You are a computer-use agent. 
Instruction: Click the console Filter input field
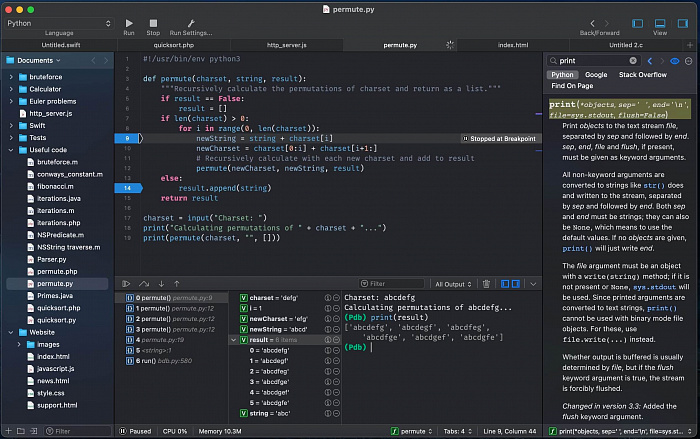[x=391, y=284]
